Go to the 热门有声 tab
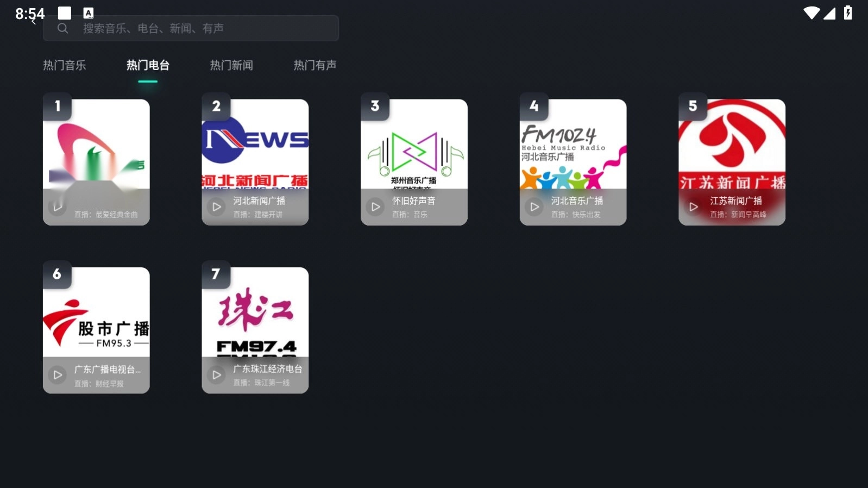868x488 pixels. 315,65
